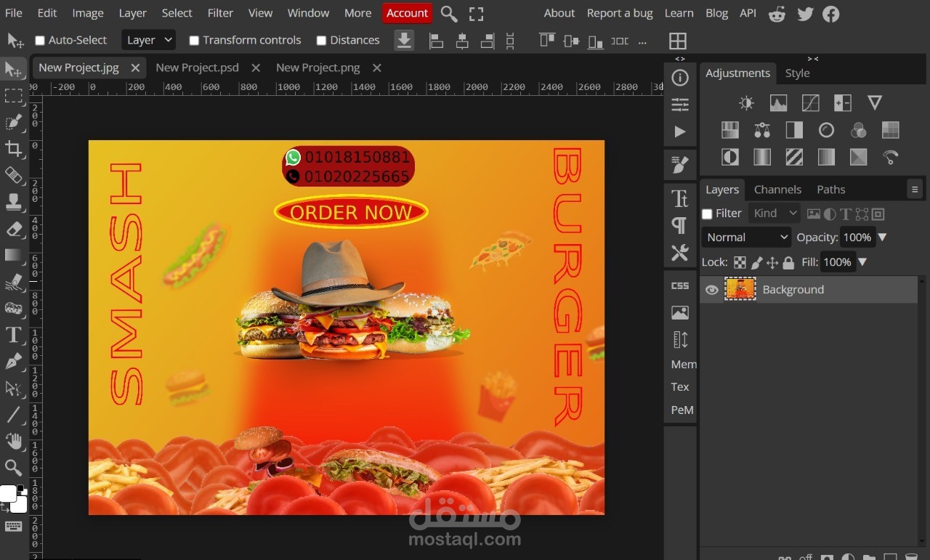Select the Rectangle Select tool
Screen dimensions: 930x560
pyautogui.click(x=13, y=96)
